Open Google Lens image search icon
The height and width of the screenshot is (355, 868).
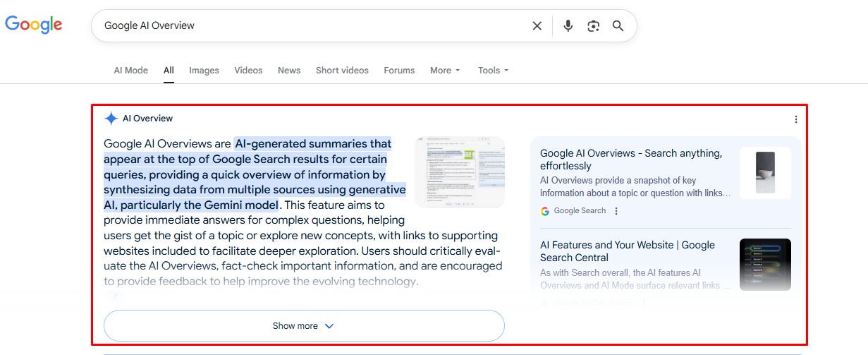pos(593,25)
